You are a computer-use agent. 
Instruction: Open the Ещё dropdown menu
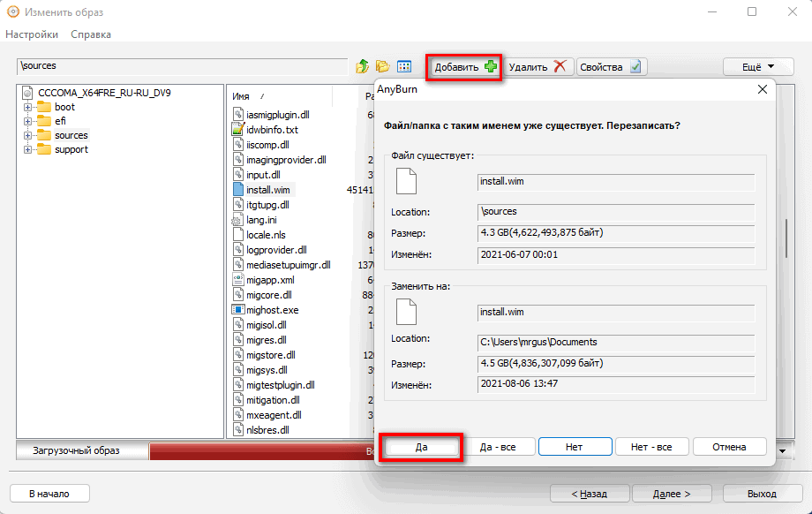coord(758,67)
